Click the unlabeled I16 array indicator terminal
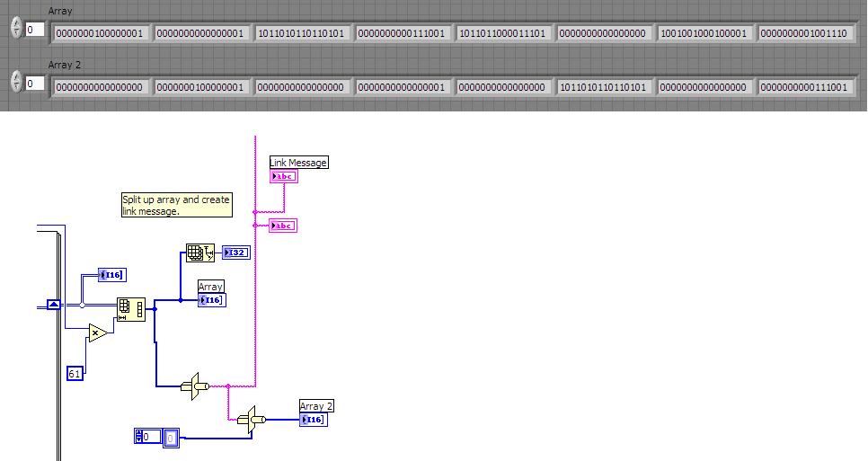 112,274
